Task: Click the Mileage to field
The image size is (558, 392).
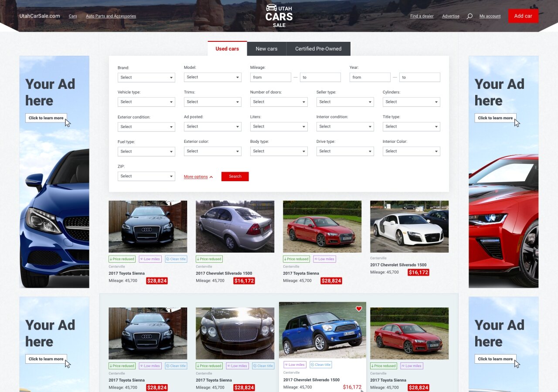Action: [320, 78]
